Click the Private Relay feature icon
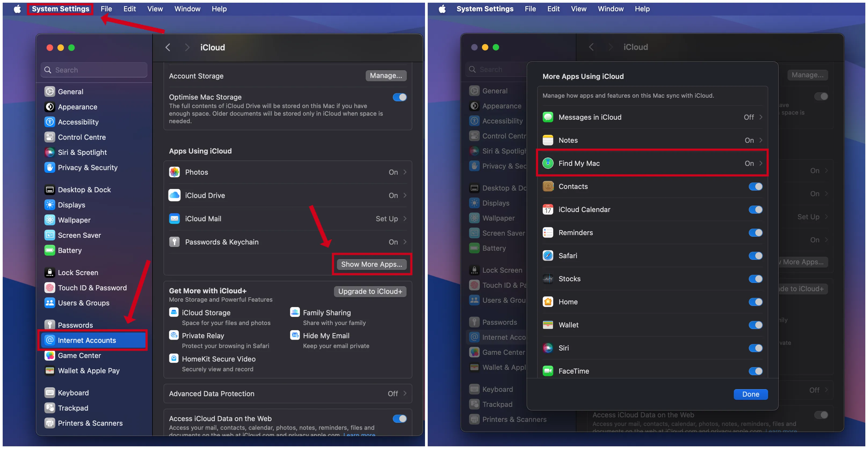Image resolution: width=868 pixels, height=449 pixels. click(174, 335)
